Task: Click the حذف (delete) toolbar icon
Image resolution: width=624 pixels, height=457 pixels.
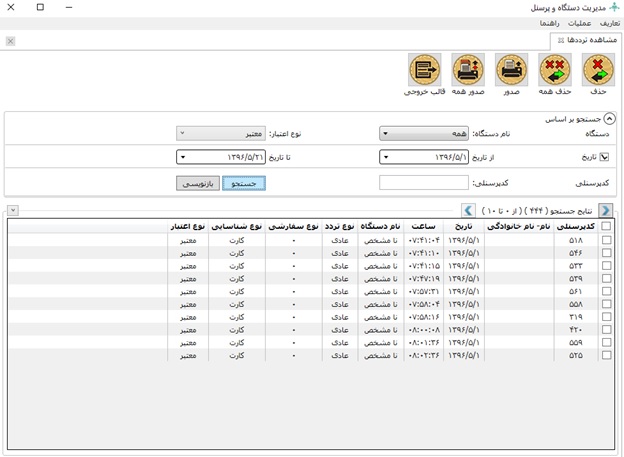Action: coord(598,70)
